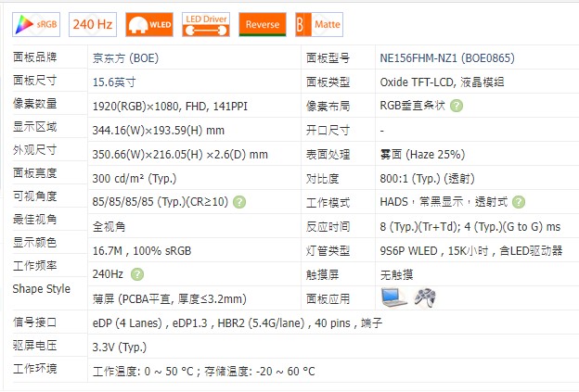Viewport: 579px width, 392px height.
Task: Click the laptop application icon
Action: (394, 297)
